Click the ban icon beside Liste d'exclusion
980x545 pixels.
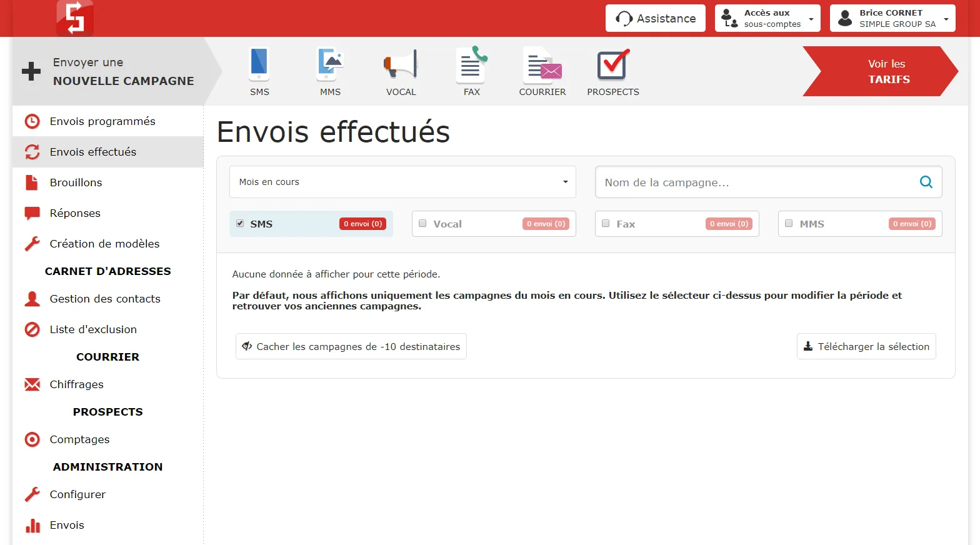tap(32, 329)
